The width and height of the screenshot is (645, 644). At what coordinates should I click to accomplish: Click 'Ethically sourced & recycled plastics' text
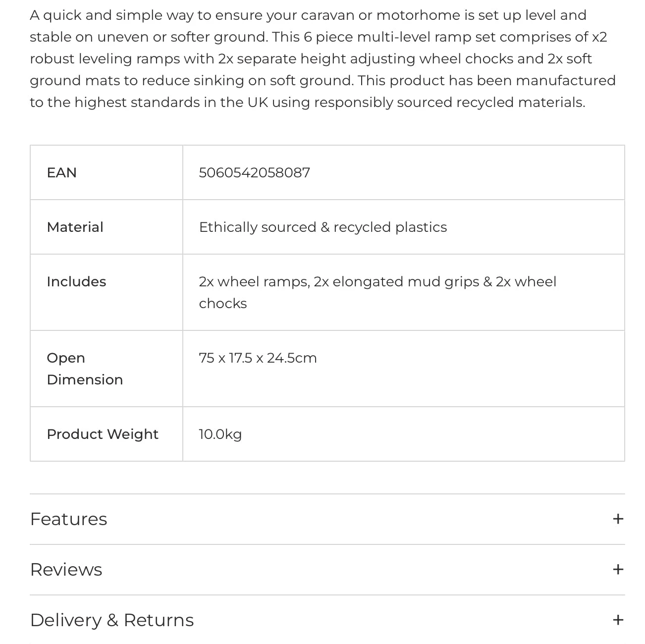(323, 227)
